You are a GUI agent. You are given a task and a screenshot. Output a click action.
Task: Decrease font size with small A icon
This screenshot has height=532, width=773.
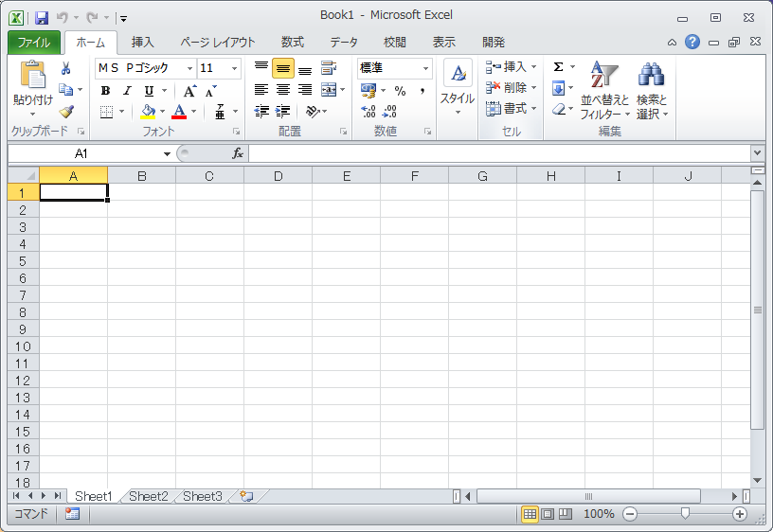(211, 91)
